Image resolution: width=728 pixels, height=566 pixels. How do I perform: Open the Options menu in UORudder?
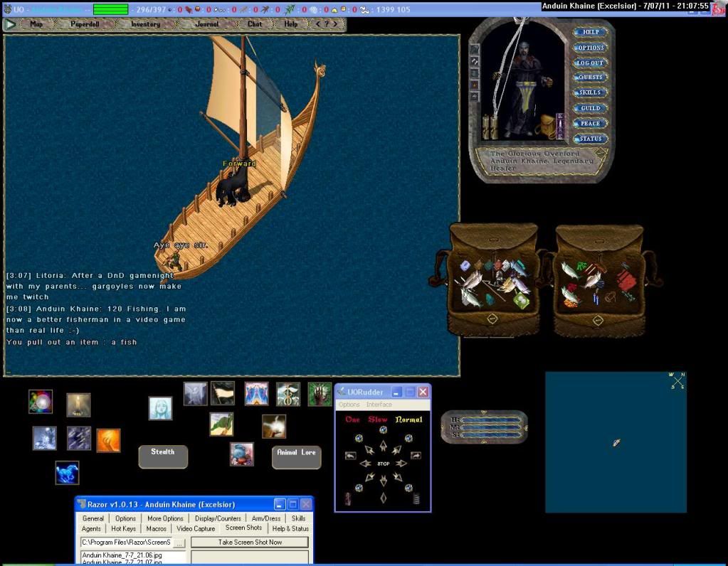click(349, 405)
